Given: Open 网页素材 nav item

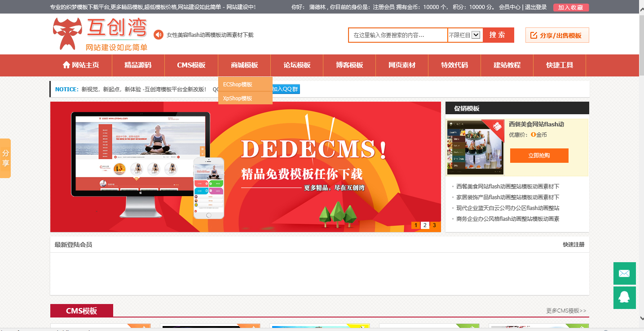Looking at the screenshot, I should [x=402, y=65].
